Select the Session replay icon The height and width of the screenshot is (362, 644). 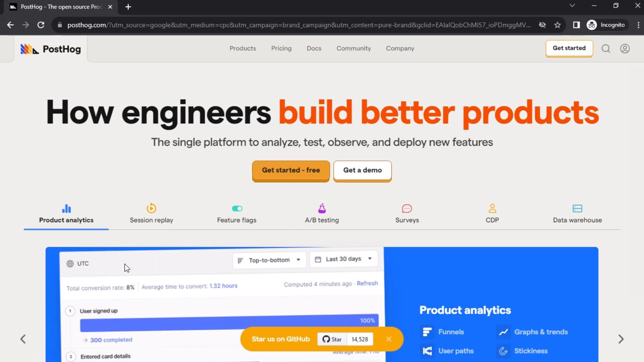coord(151,208)
